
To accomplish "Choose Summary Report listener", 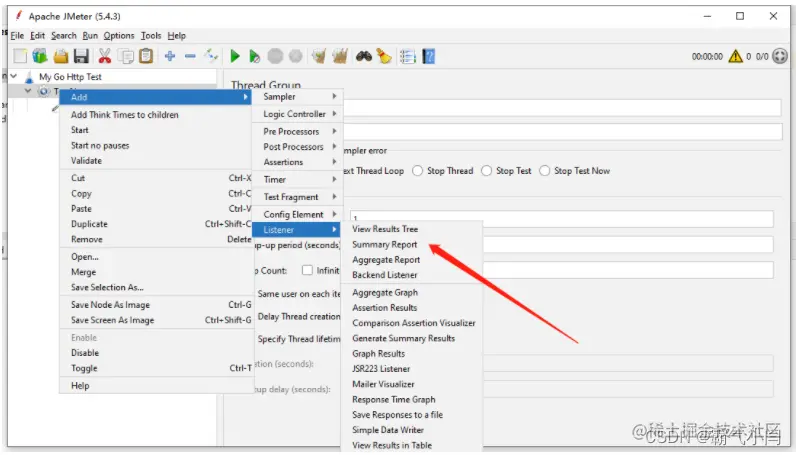I will 384,244.
